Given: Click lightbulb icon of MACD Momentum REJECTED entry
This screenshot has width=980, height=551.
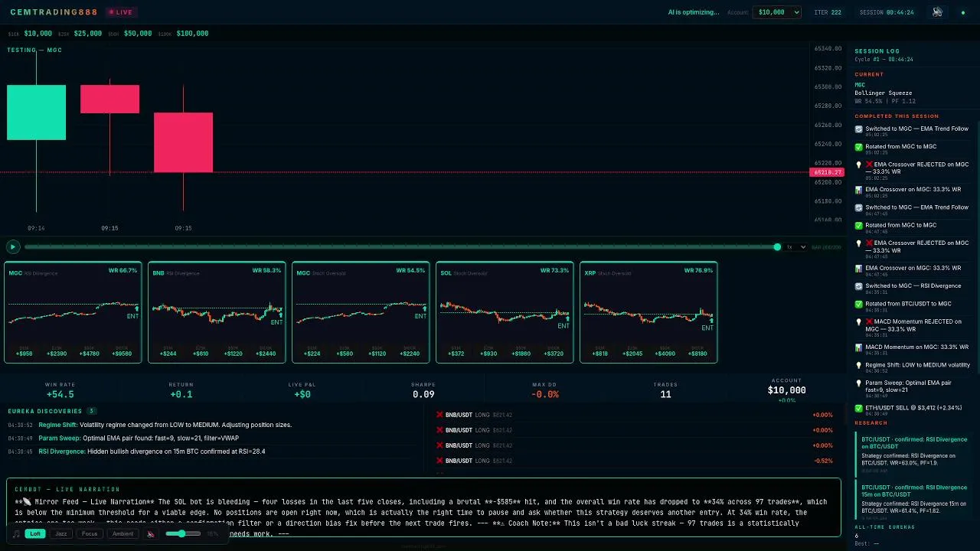Looking at the screenshot, I should [x=859, y=322].
